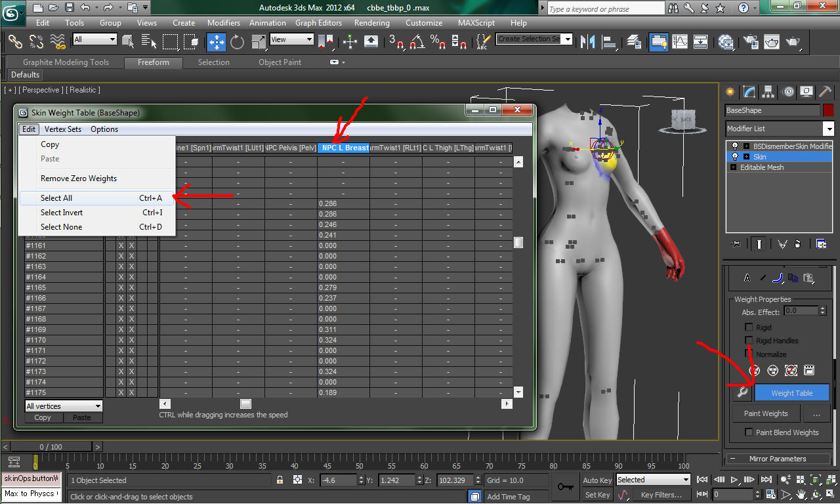Activate the Select and Scale tool
The width and height of the screenshot is (840, 504).
click(x=258, y=41)
